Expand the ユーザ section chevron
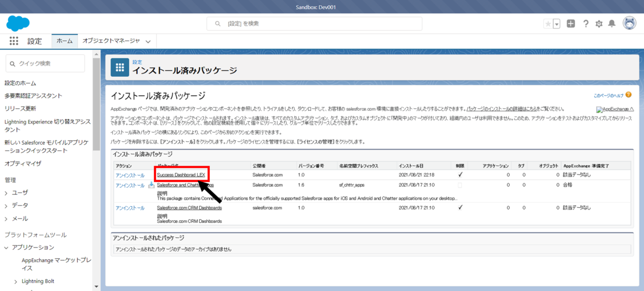644x291 pixels. 6,193
